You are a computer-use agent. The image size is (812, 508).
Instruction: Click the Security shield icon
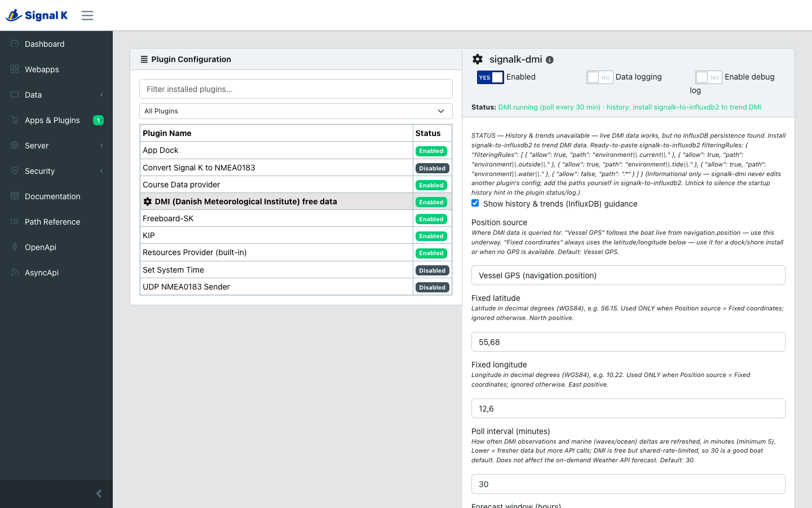[15, 170]
